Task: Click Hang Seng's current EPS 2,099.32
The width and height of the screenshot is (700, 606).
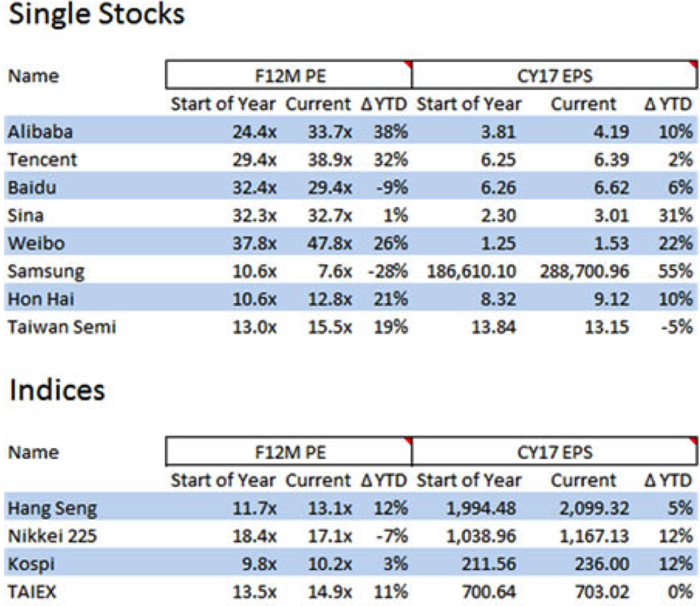Action: (590, 509)
